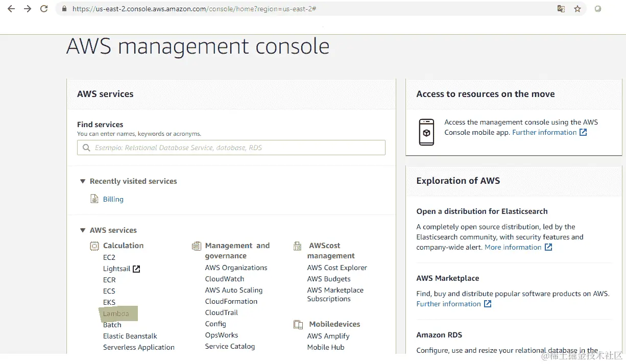Open OpsWorks service

coord(222,335)
